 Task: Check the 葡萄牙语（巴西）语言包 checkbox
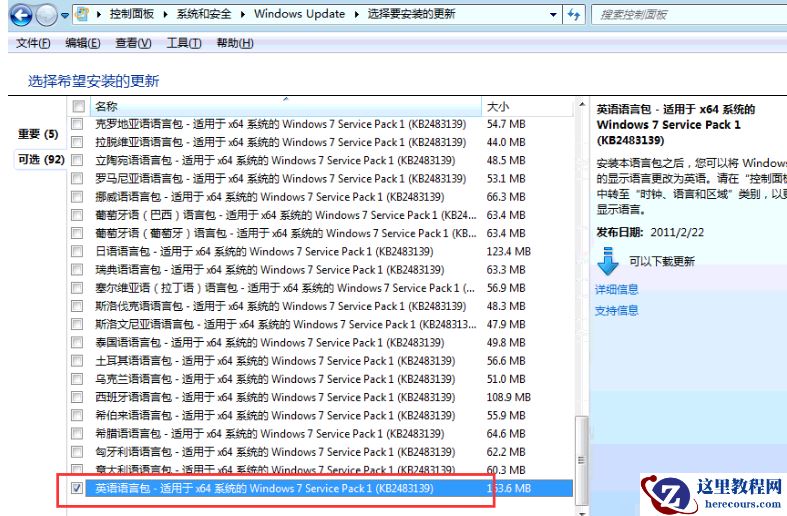point(77,215)
